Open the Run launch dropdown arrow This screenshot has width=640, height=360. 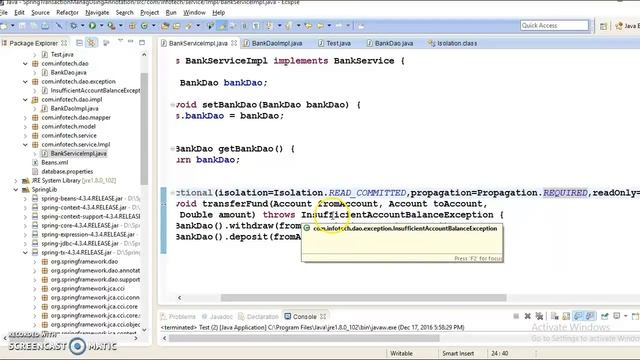(x=101, y=26)
